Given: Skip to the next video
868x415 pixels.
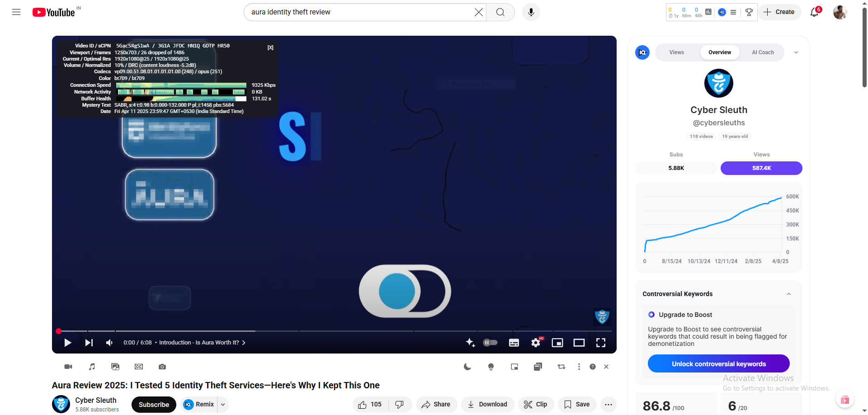Looking at the screenshot, I should [x=89, y=343].
